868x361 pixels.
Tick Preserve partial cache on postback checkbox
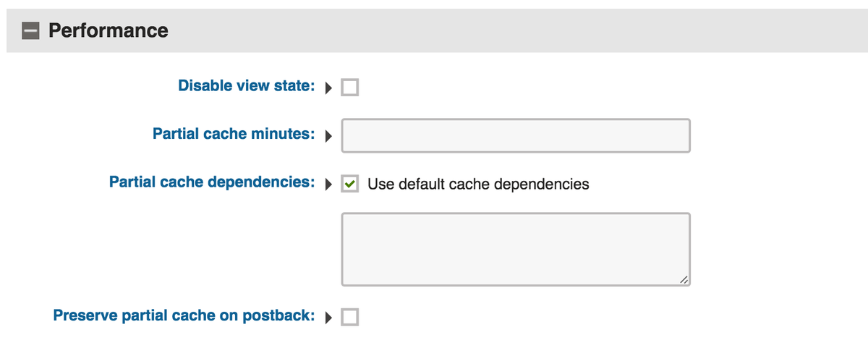350,317
